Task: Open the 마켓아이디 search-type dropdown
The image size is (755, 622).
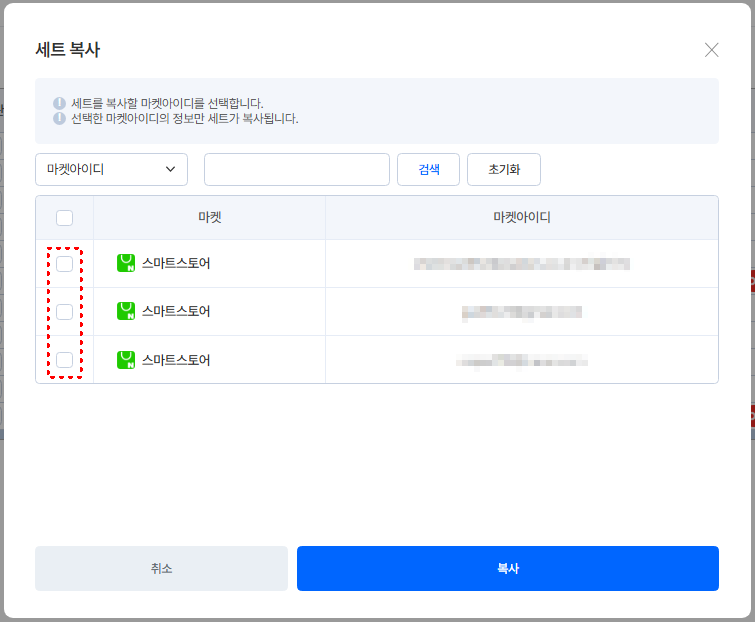Action: pos(111,169)
